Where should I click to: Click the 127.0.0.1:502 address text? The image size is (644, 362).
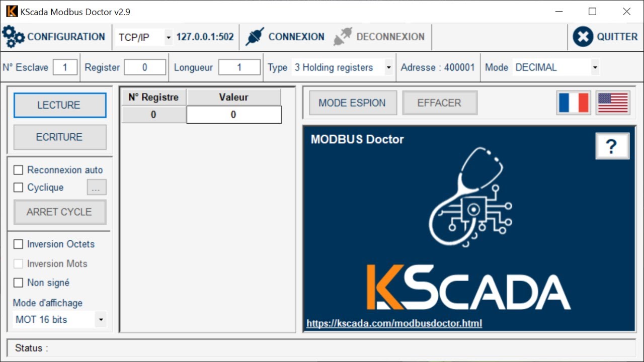(x=205, y=37)
